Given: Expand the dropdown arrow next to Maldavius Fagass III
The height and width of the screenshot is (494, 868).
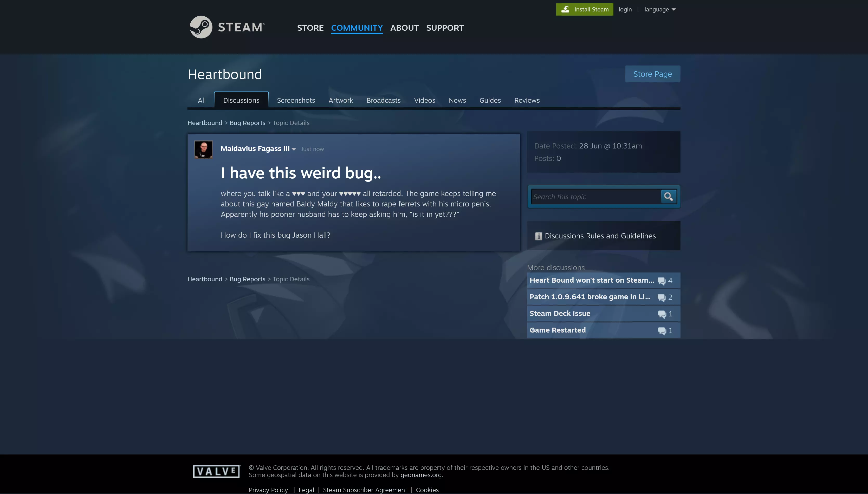Looking at the screenshot, I should pyautogui.click(x=294, y=149).
